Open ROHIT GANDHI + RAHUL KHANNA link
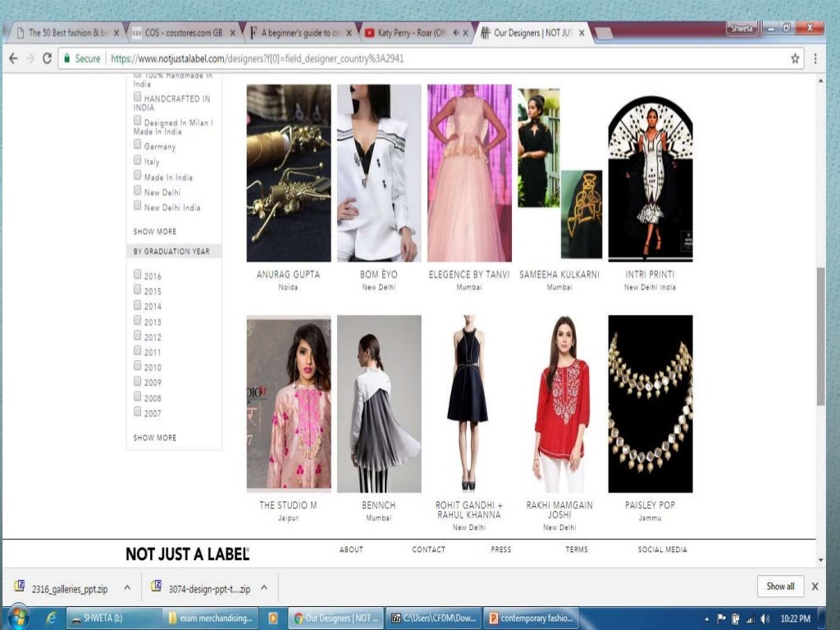This screenshot has width=840, height=630. tap(469, 510)
